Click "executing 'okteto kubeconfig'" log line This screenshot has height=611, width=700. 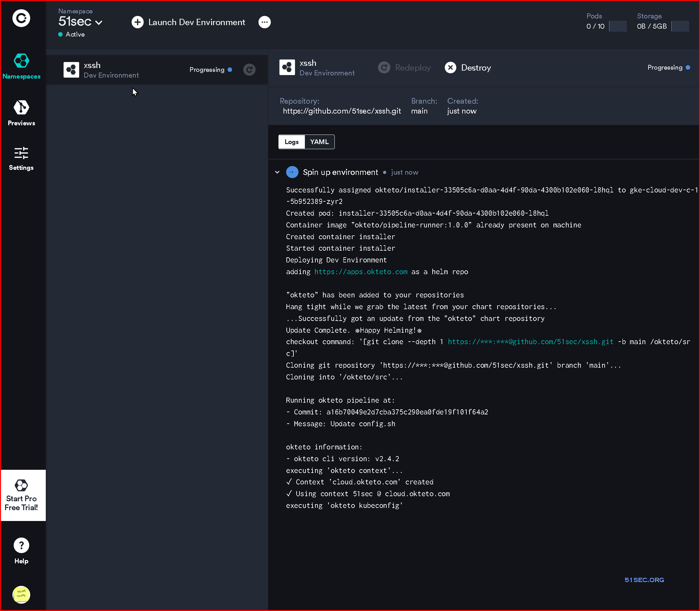pyautogui.click(x=344, y=506)
